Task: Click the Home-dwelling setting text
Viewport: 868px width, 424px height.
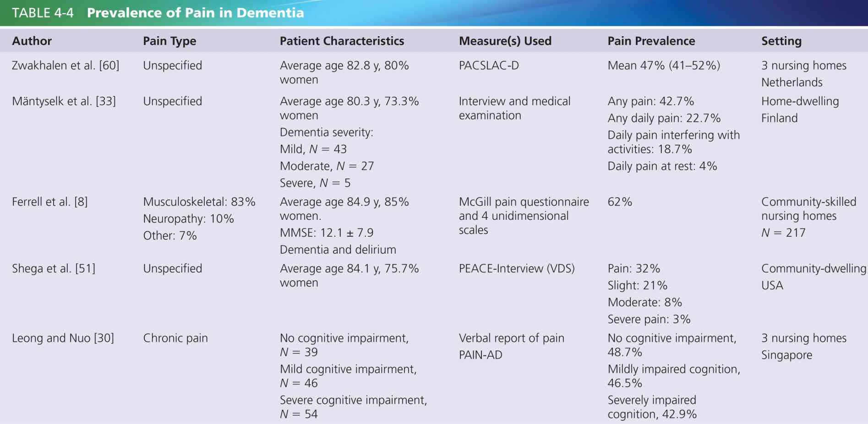Action: point(800,101)
